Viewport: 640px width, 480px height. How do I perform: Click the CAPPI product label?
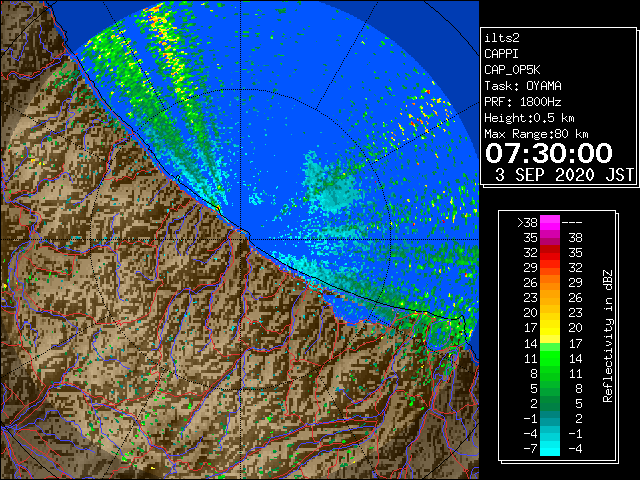coord(501,54)
